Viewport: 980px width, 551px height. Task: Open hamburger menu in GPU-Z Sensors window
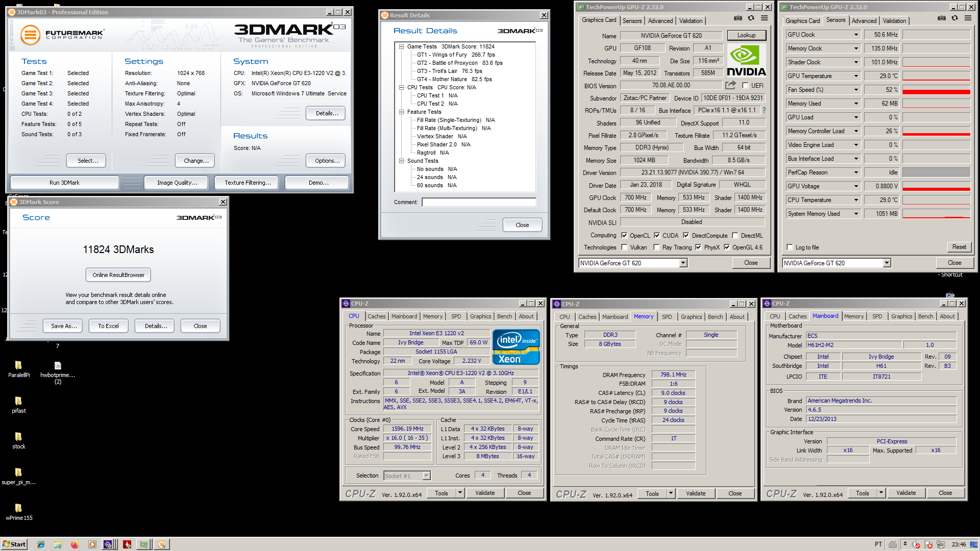tap(968, 18)
